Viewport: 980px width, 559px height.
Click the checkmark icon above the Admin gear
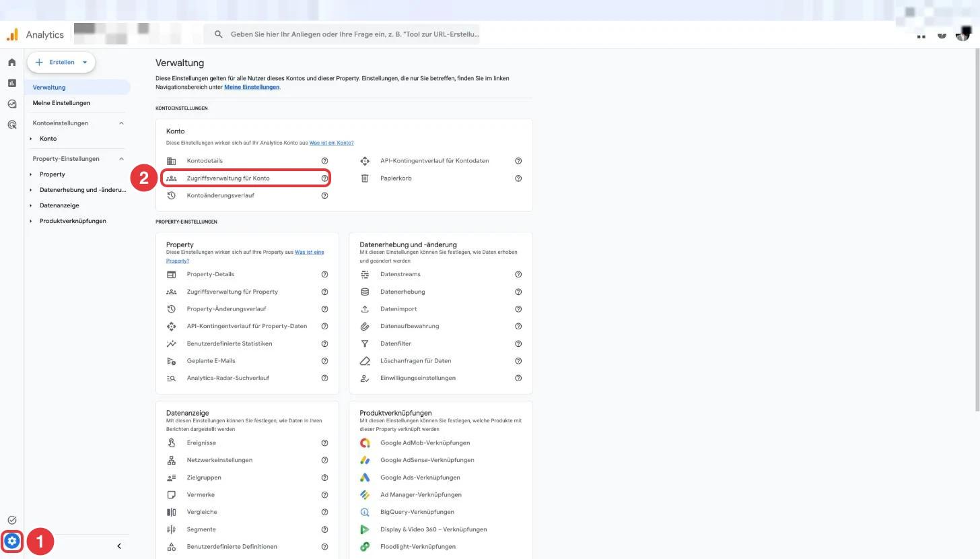pos(11,520)
